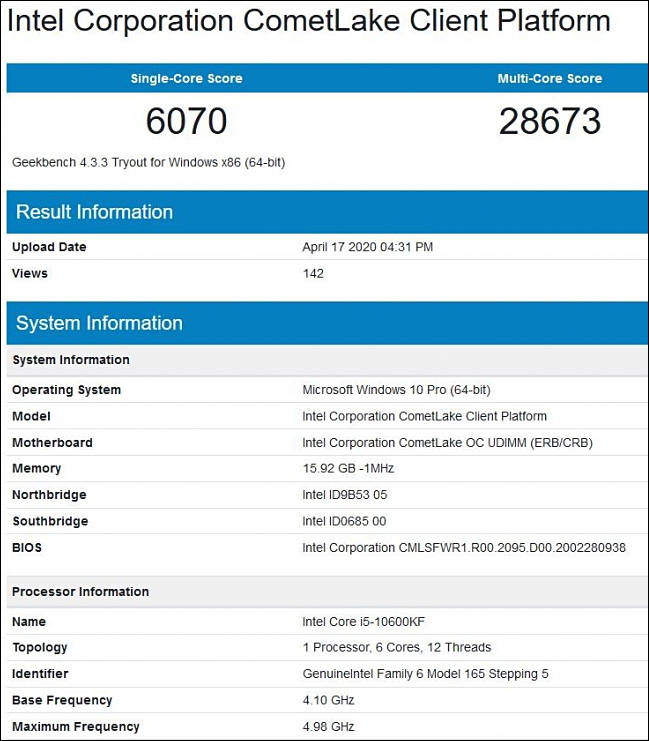Image resolution: width=649 pixels, height=741 pixels.
Task: Click the 'Geekbench 4.3.3 Tryout for Windows x86' text
Action: [x=148, y=163]
